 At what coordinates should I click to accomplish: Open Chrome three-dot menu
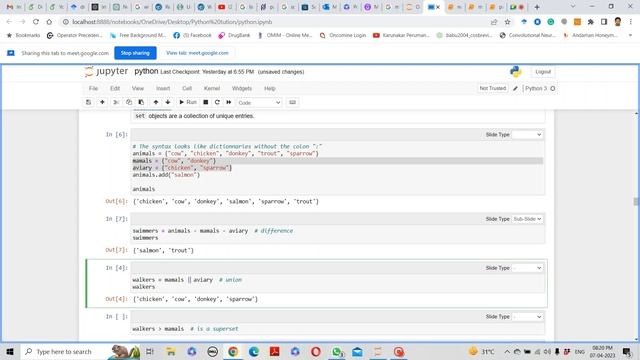pyautogui.click(x=631, y=22)
